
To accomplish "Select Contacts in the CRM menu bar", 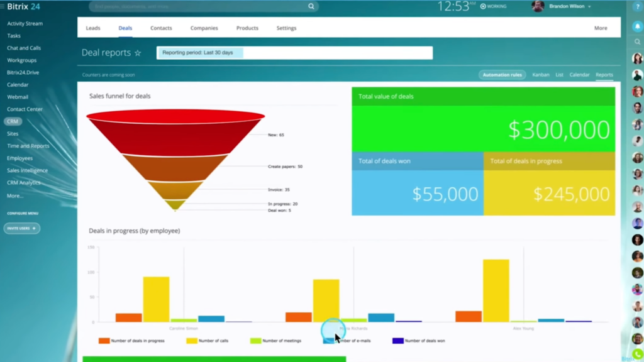I will (161, 28).
